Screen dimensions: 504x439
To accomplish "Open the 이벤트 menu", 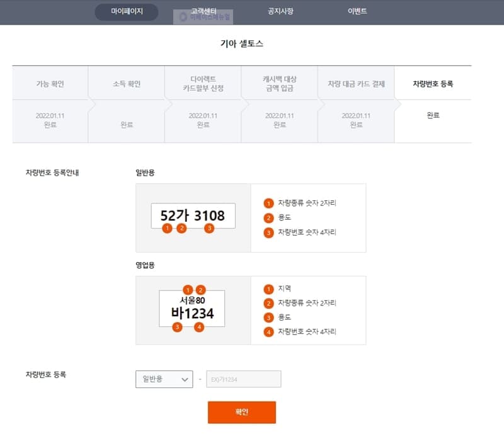I will 357,11.
